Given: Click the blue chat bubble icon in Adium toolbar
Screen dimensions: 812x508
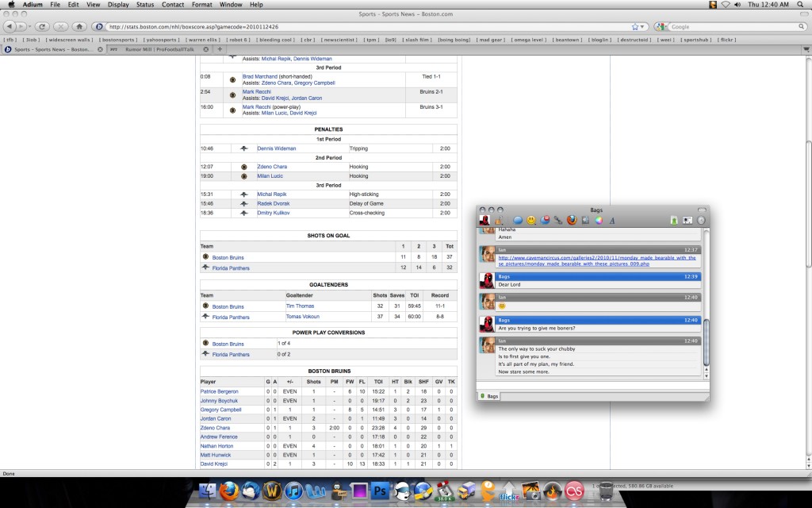Looking at the screenshot, I should click(x=517, y=221).
